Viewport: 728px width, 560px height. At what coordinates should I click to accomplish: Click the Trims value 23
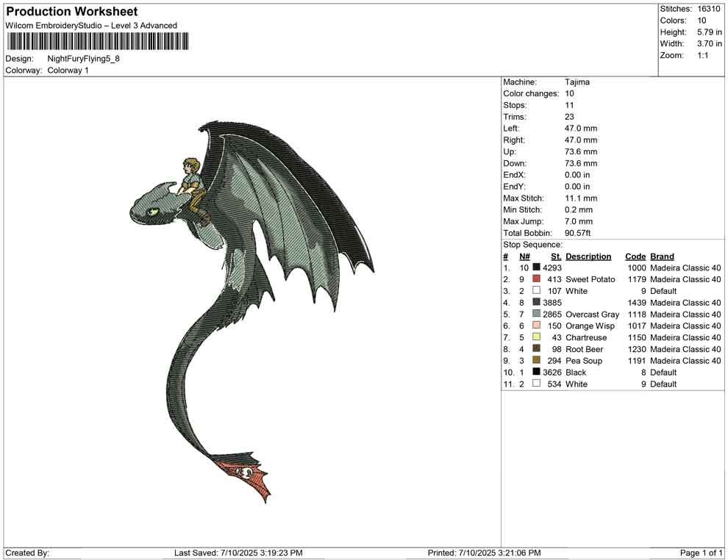pyautogui.click(x=569, y=117)
